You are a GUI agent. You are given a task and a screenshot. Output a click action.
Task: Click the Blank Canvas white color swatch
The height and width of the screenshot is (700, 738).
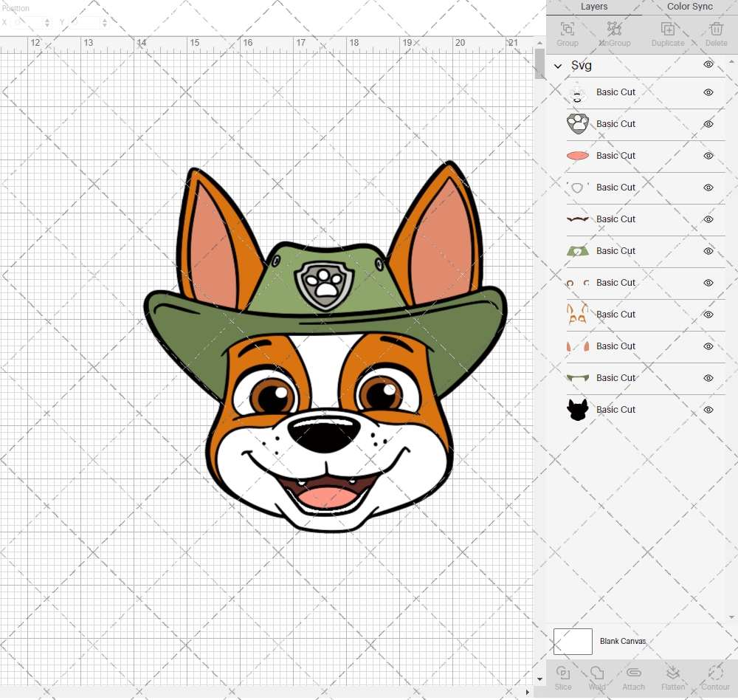[x=573, y=642]
